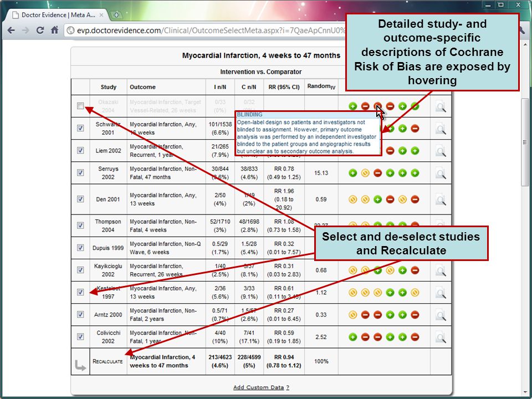Viewport: 532px width, 399px height.
Task: Uncheck the Thompson 2004 study checkbox
Action: tap(80, 226)
